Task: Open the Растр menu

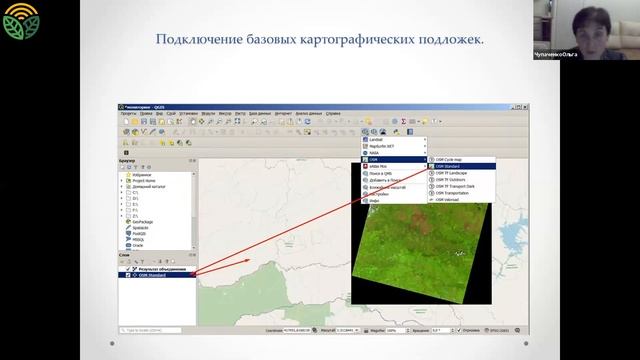Action: [240, 113]
